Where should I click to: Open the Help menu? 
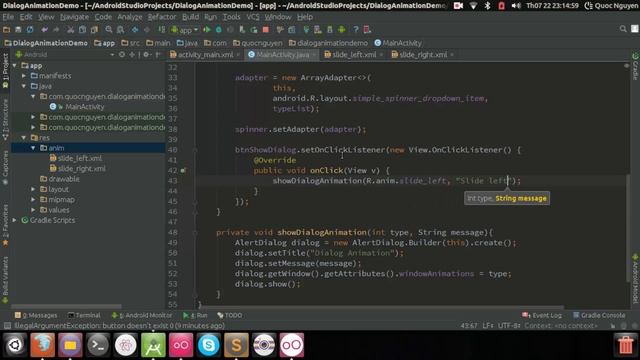[304, 17]
